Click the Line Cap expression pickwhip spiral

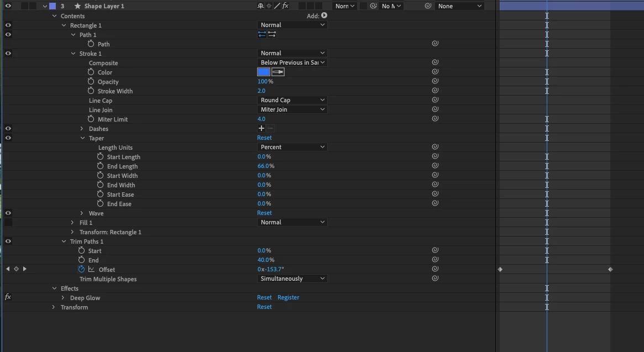(436, 100)
